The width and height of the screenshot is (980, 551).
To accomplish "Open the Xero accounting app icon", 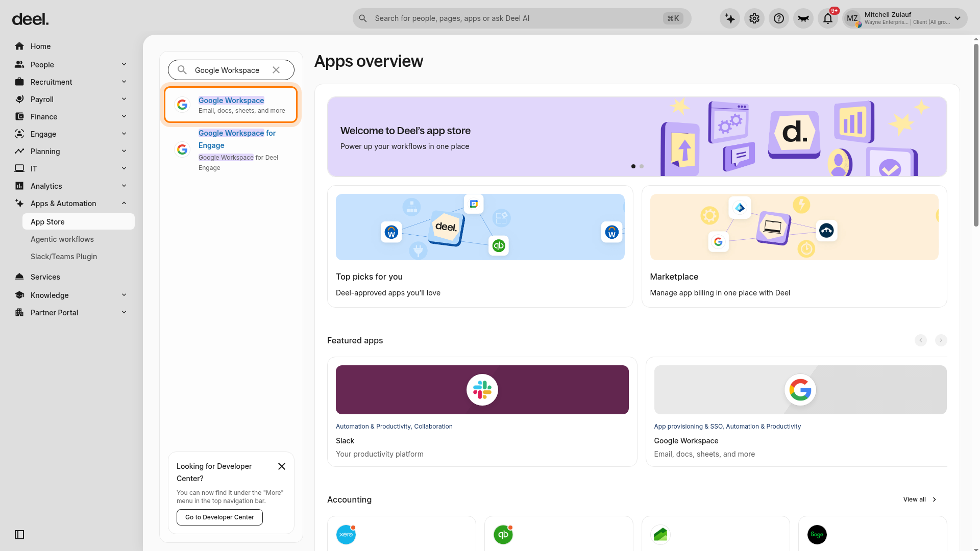I will point(346,535).
